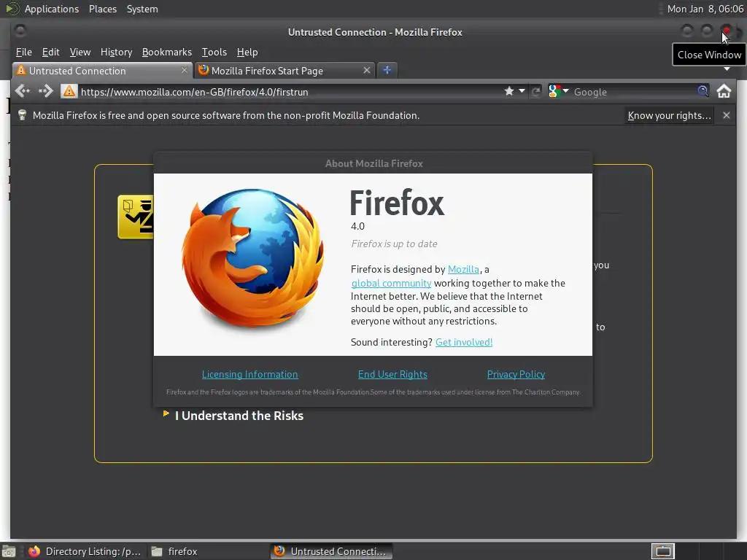The image size is (747, 560).
Task: Open the home page icon
Action: (x=724, y=91)
